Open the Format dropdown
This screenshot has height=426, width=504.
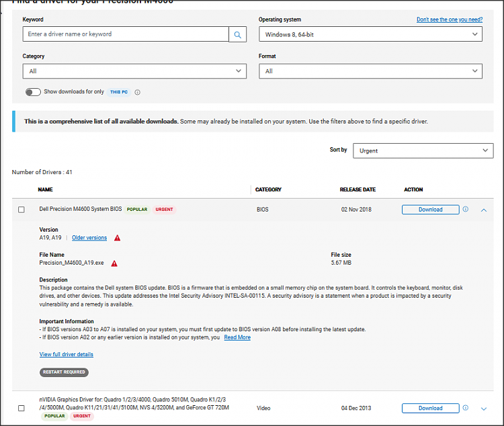370,71
